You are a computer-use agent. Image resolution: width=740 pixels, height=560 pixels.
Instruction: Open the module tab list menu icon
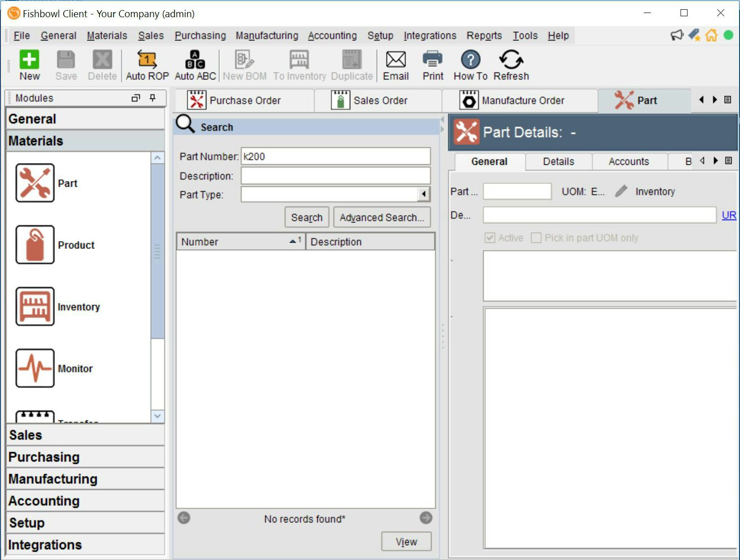pos(728,100)
